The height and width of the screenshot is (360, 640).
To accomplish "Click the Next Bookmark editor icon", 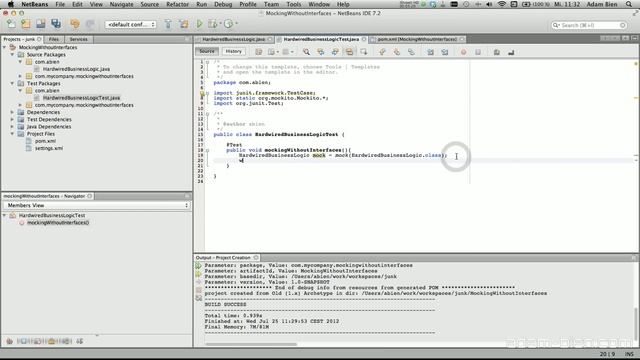I will coord(397,52).
